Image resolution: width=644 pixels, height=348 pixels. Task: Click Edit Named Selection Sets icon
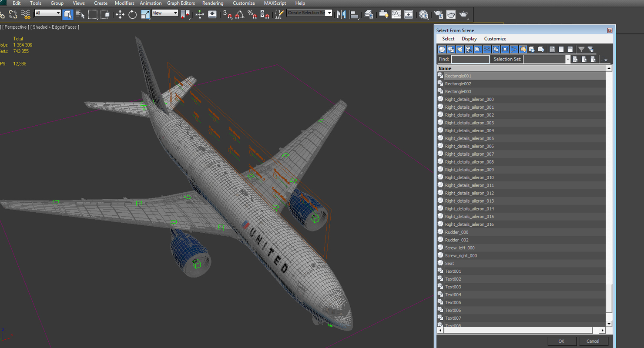pos(279,14)
